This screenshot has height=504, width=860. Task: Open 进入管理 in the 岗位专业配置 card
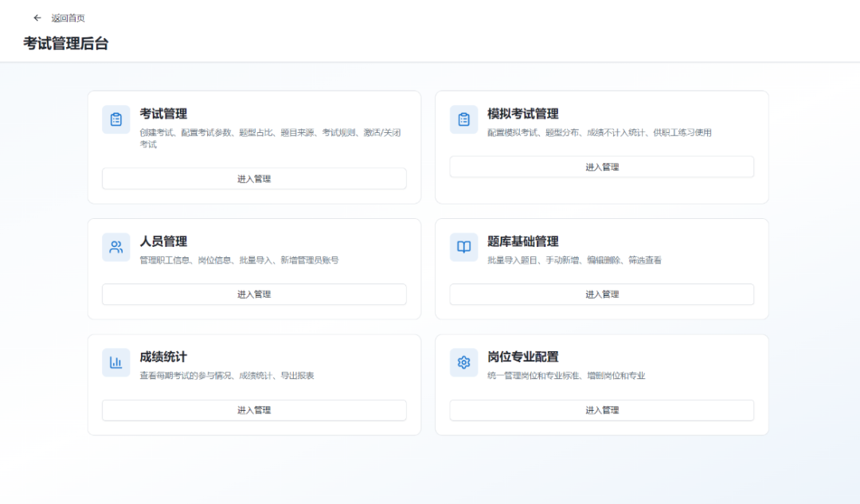[602, 410]
